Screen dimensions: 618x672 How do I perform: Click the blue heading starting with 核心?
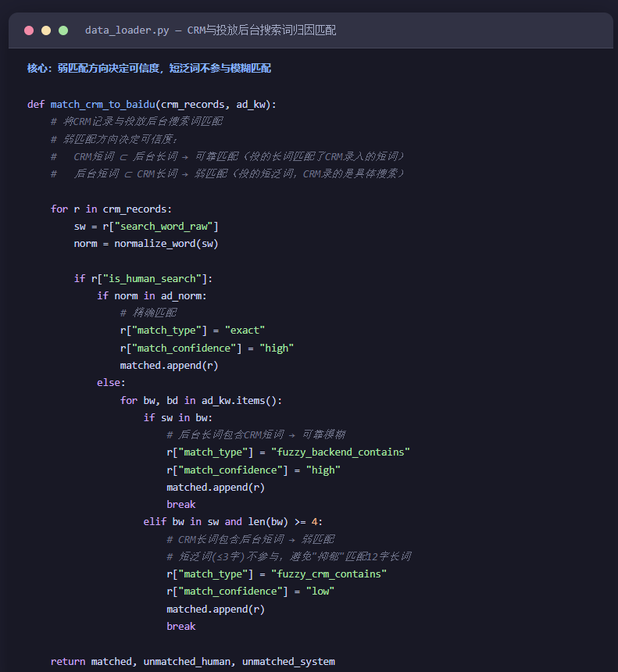click(149, 68)
